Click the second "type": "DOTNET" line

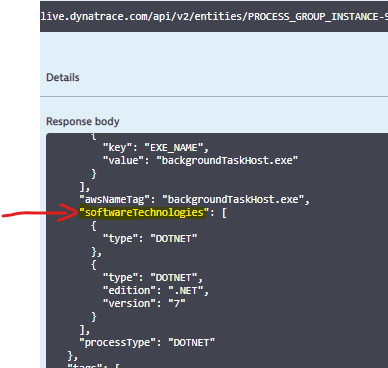[153, 278]
